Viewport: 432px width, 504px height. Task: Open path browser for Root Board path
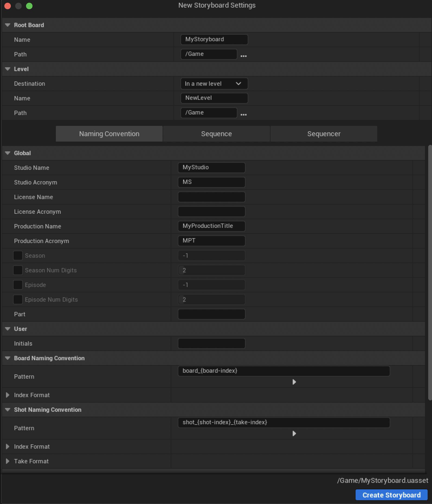pyautogui.click(x=243, y=56)
